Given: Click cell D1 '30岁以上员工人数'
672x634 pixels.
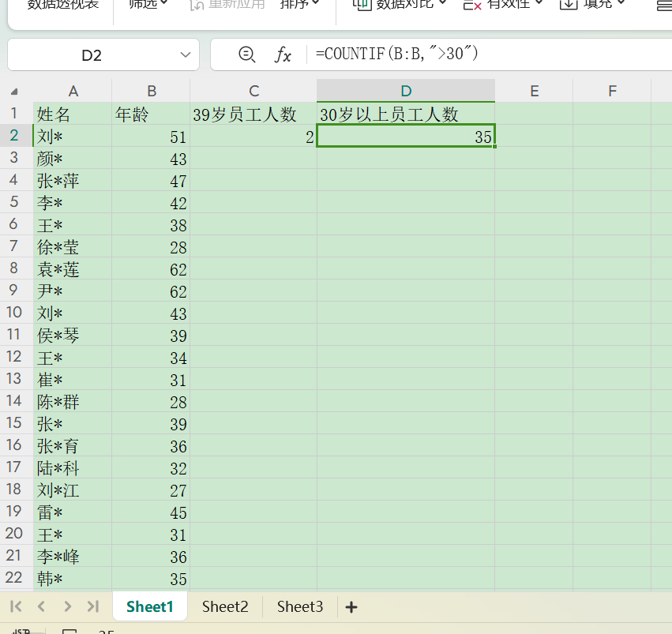Looking at the screenshot, I should click(406, 114).
